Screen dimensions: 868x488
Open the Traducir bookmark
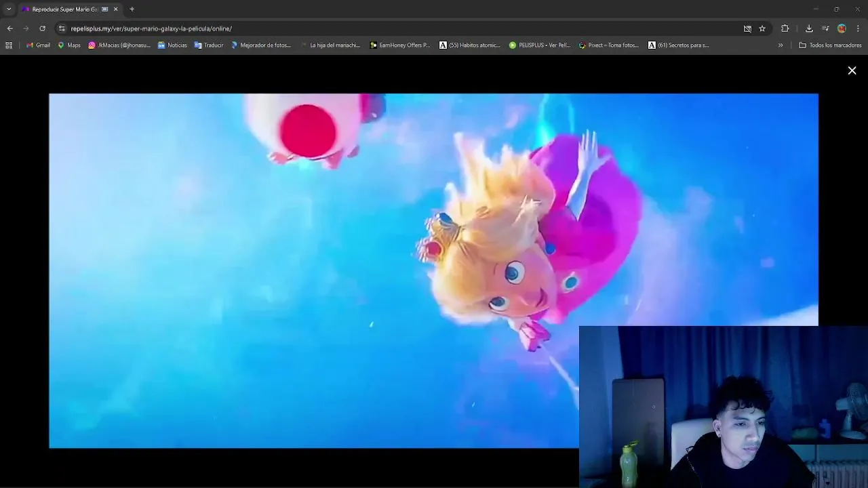point(209,45)
